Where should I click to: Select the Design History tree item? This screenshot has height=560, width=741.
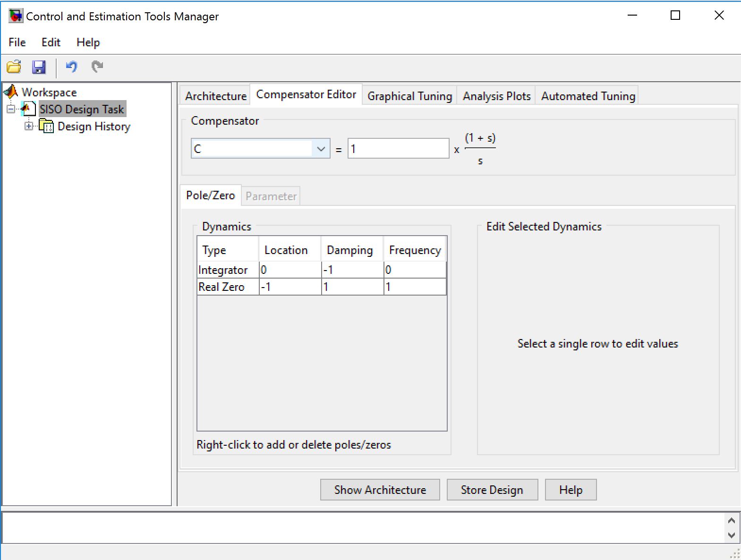[94, 127]
